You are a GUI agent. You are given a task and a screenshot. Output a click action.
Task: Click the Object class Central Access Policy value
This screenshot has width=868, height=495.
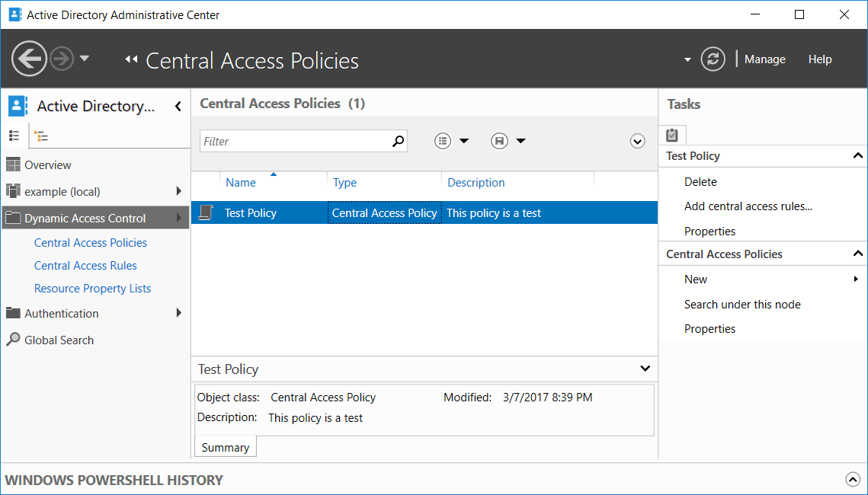(x=323, y=397)
